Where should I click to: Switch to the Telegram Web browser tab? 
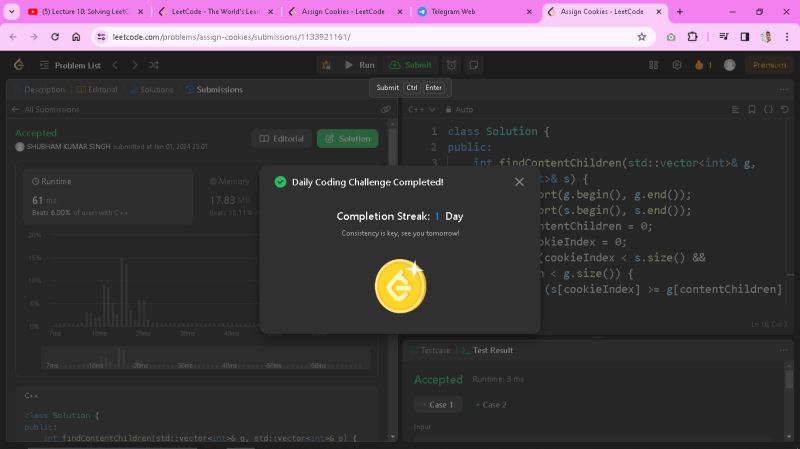pos(474,11)
